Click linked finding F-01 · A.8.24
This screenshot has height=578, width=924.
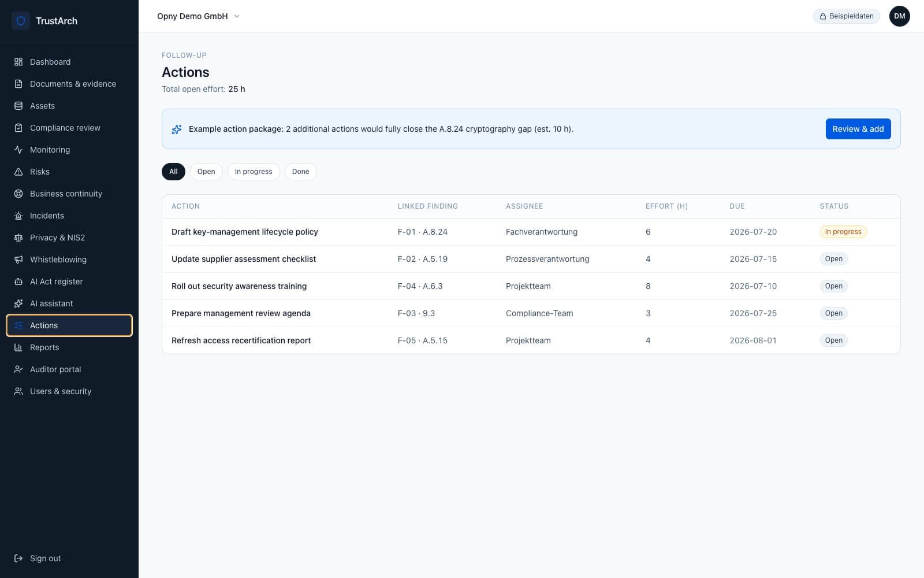pyautogui.click(x=423, y=232)
